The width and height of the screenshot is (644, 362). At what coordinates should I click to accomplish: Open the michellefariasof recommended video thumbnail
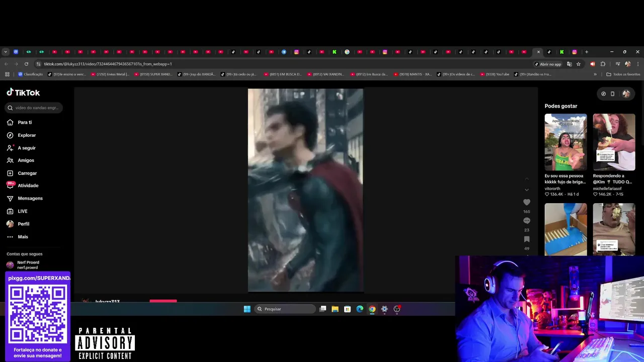(x=614, y=142)
